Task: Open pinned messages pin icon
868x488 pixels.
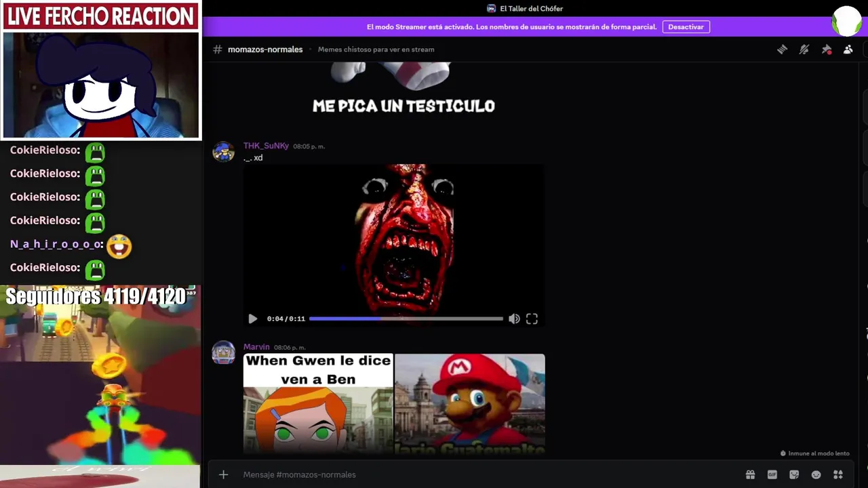Action: 826,49
